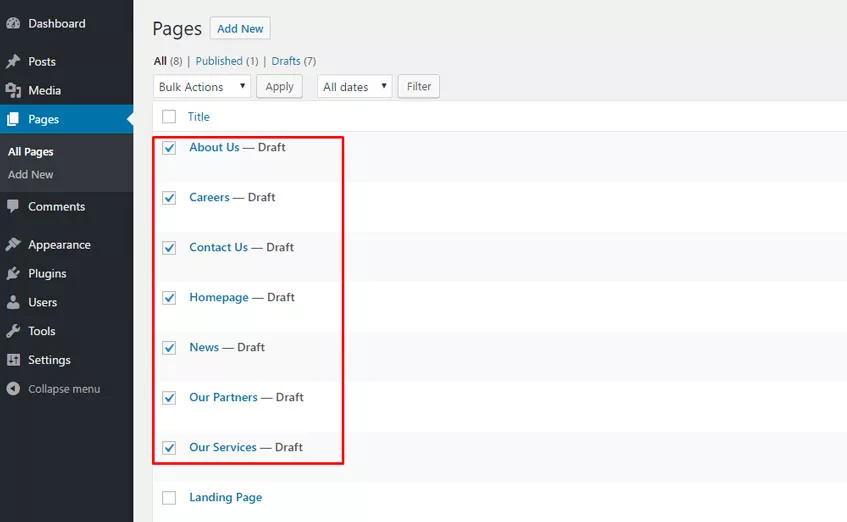Image resolution: width=847 pixels, height=522 pixels.
Task: Filter by Drafts (7) pages
Action: pyautogui.click(x=293, y=61)
